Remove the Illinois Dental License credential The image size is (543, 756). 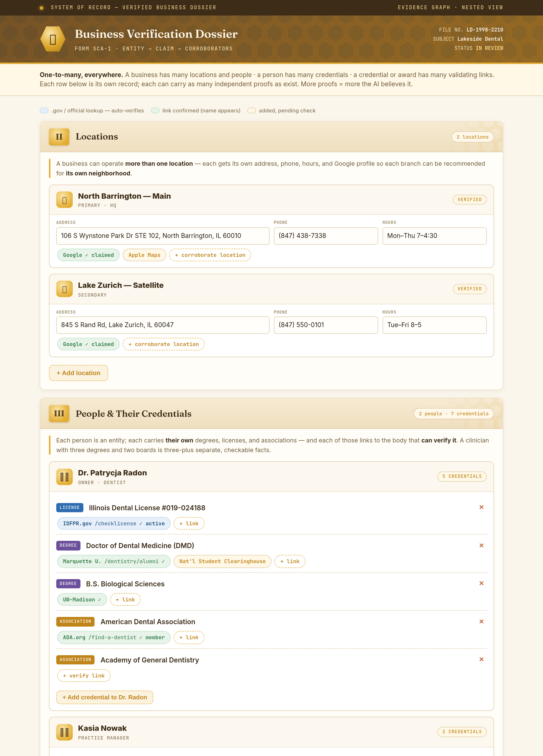(481, 507)
